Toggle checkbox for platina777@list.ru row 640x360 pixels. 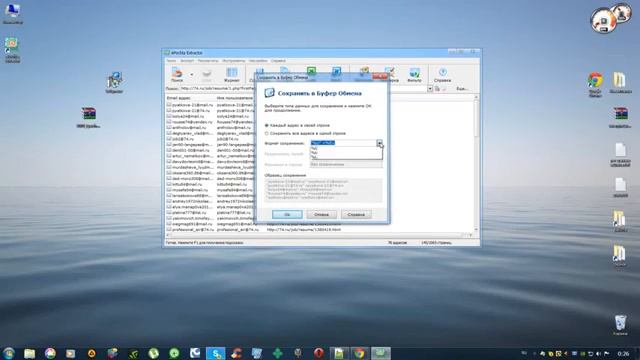coord(169,212)
